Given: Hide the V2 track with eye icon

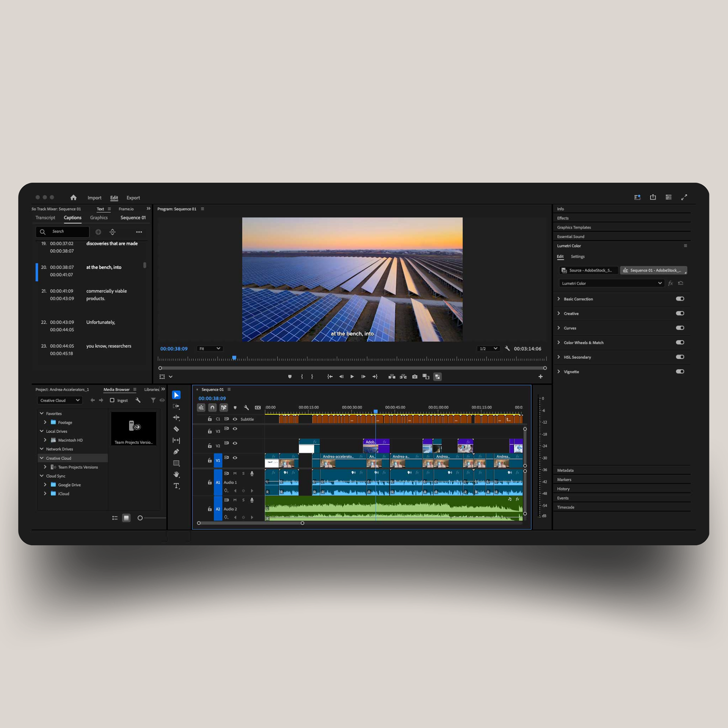Looking at the screenshot, I should pos(235,443).
